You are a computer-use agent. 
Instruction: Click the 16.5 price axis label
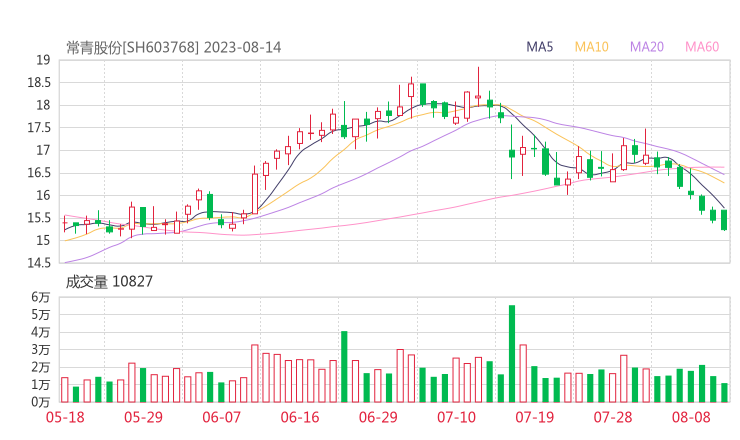[39, 173]
